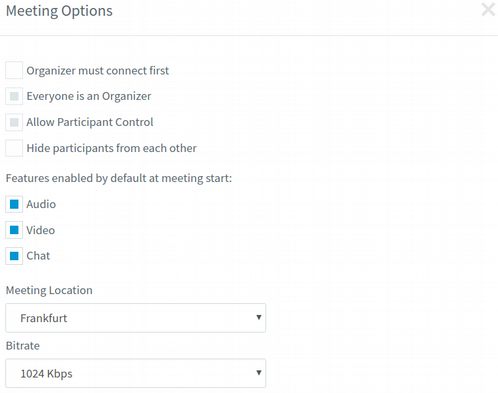The image size is (498, 393).
Task: Open the 1024 Kbps bitrate dropdown
Action: [136, 373]
